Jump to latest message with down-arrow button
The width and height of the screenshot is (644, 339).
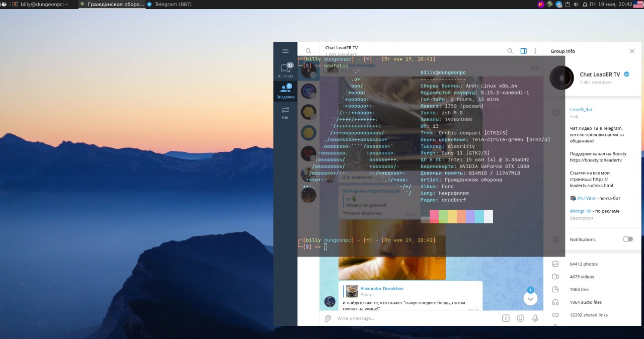tap(530, 298)
